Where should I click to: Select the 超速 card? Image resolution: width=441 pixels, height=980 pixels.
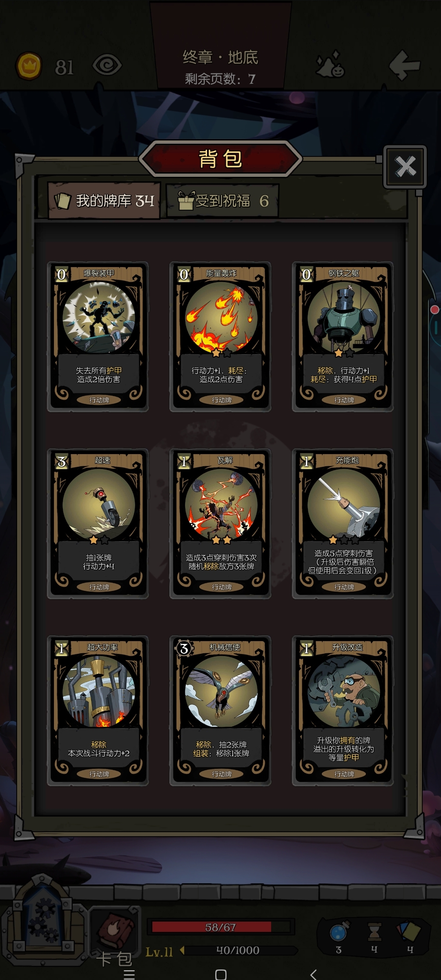pos(98,523)
